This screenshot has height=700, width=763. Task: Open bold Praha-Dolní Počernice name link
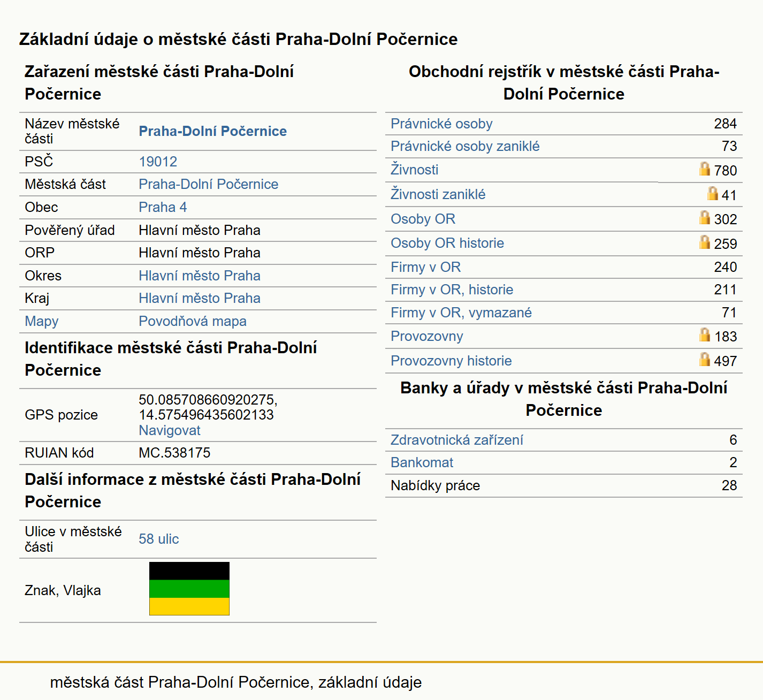212,131
